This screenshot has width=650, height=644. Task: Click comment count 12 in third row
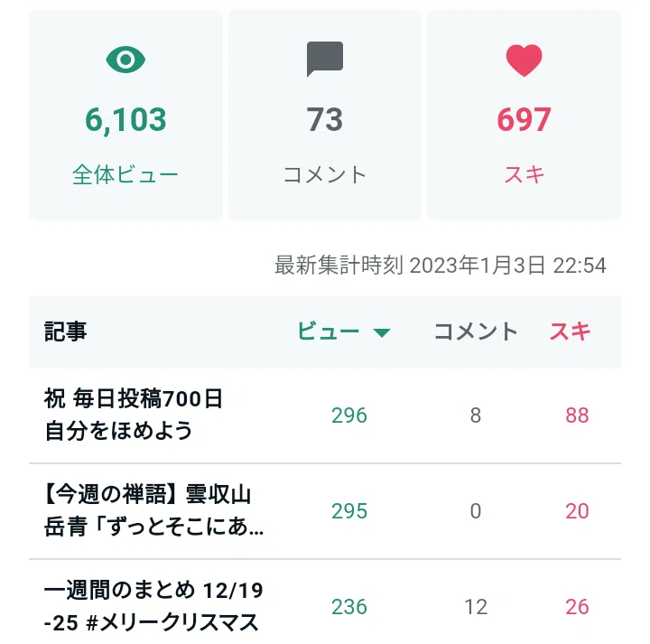coord(476,607)
